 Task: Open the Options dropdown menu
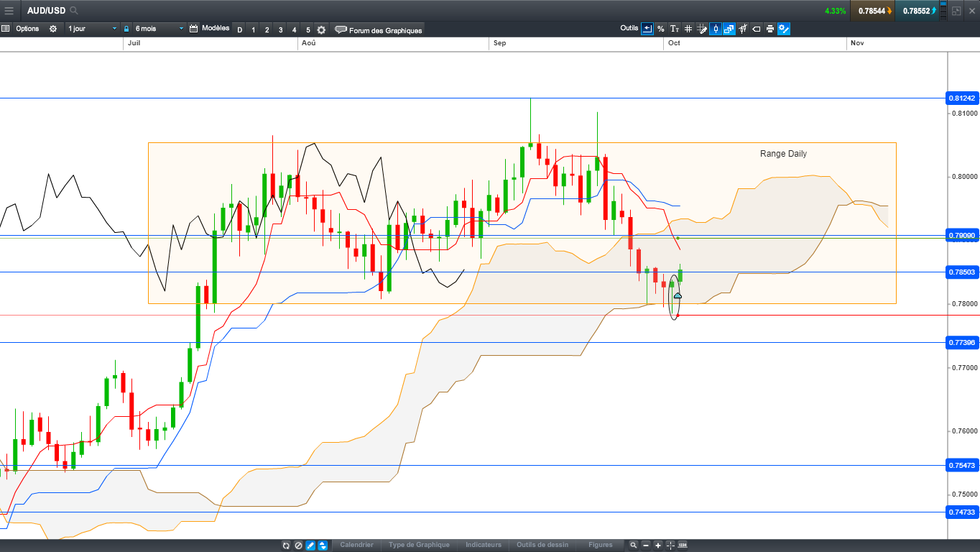coord(27,29)
